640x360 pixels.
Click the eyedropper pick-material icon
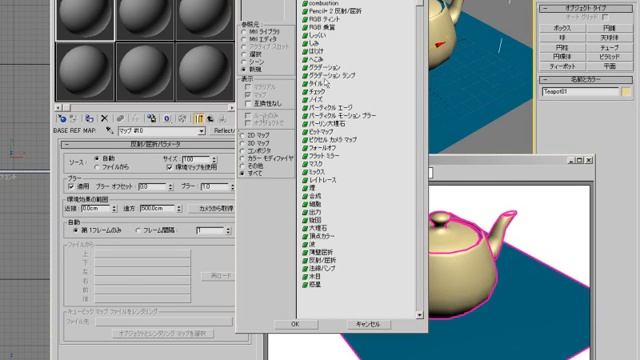coord(109,131)
